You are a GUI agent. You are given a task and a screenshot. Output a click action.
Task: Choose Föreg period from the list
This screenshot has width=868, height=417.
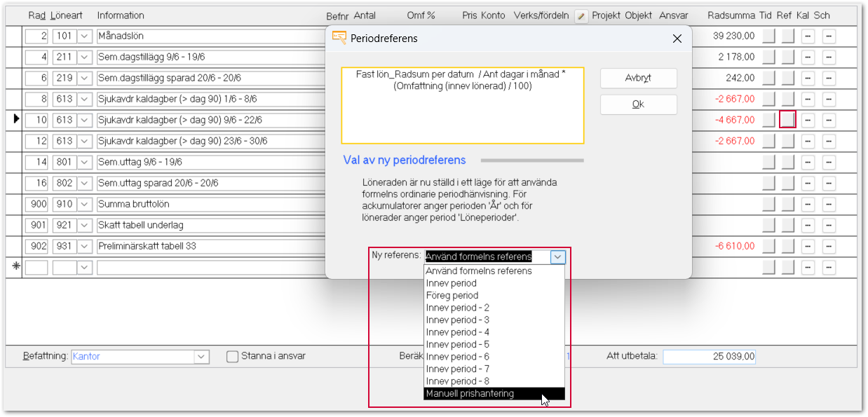pyautogui.click(x=494, y=296)
